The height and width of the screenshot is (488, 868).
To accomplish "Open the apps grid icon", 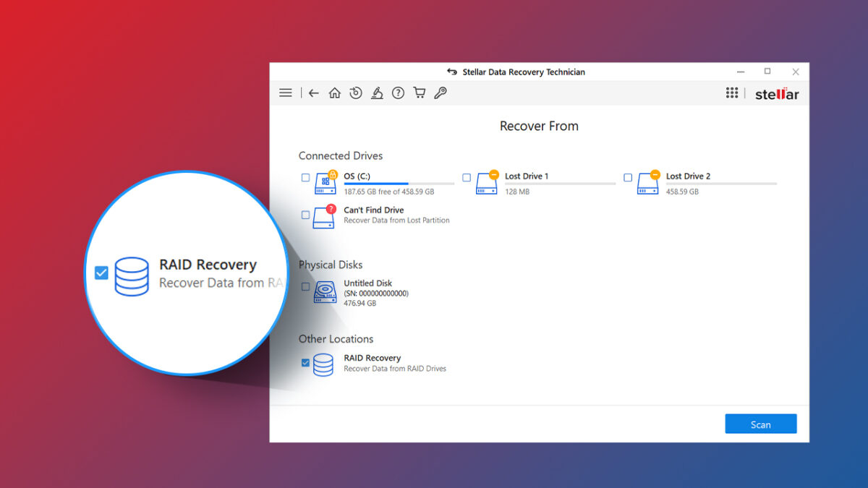I will click(731, 93).
